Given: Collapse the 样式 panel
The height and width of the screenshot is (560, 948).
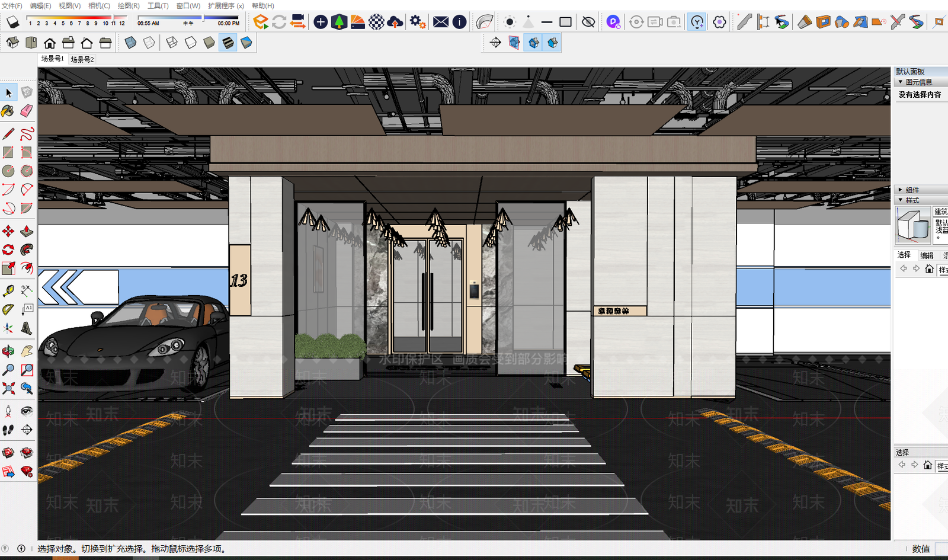Looking at the screenshot, I should pos(901,200).
